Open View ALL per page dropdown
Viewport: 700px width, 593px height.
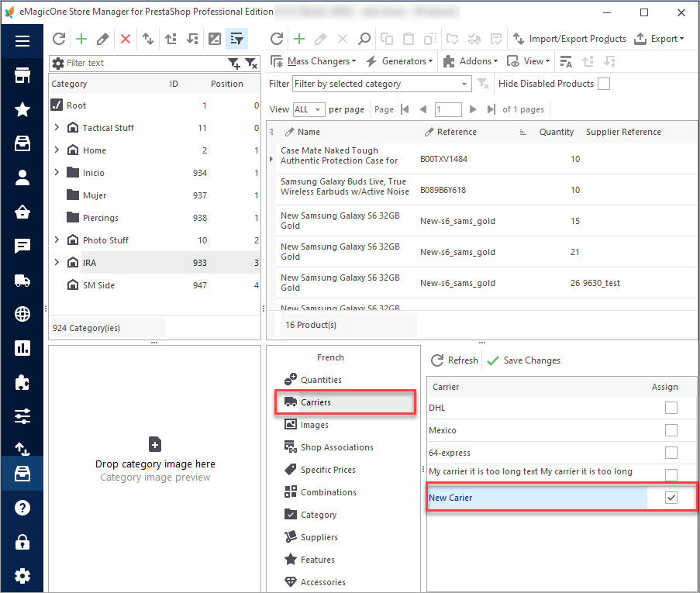tap(309, 109)
